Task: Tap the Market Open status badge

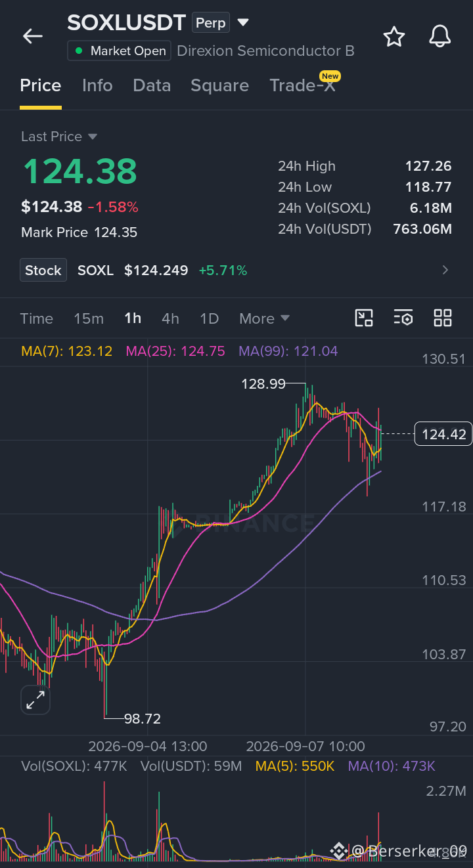Action: pyautogui.click(x=119, y=51)
